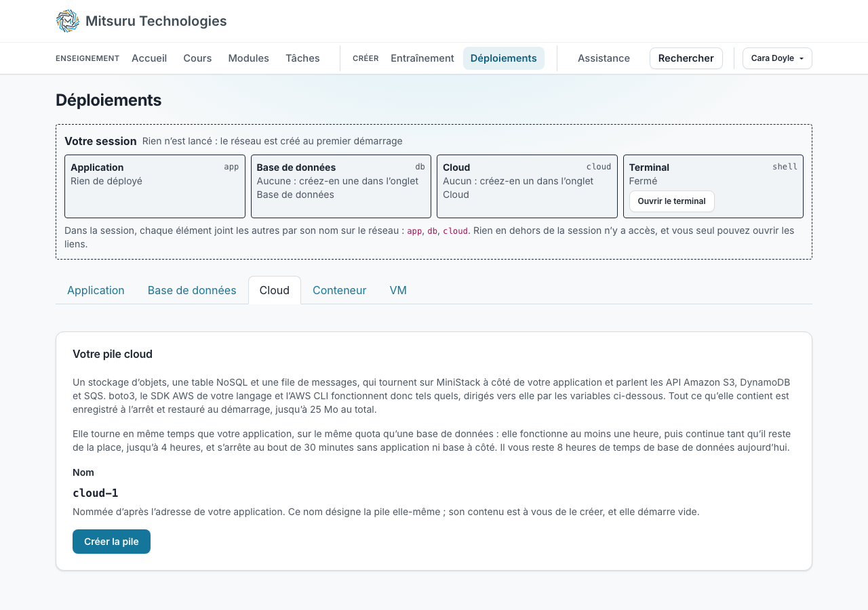Open the Modules nav item
This screenshot has height=610, width=868.
pyautogui.click(x=249, y=58)
